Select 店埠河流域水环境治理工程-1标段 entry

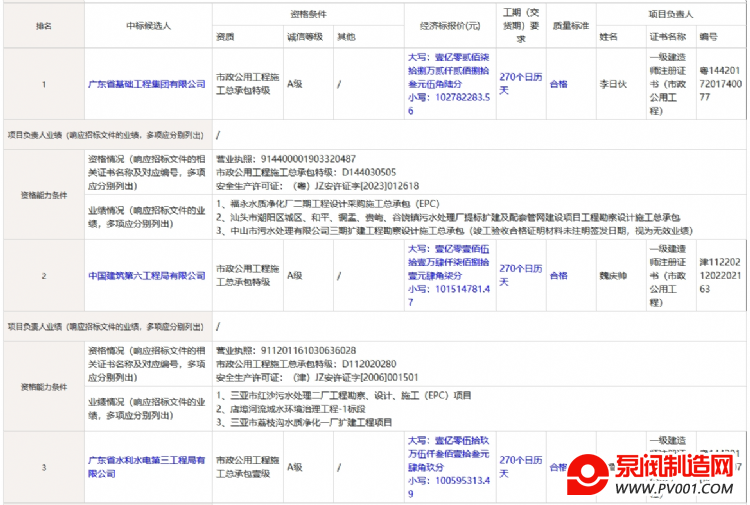click(x=291, y=409)
